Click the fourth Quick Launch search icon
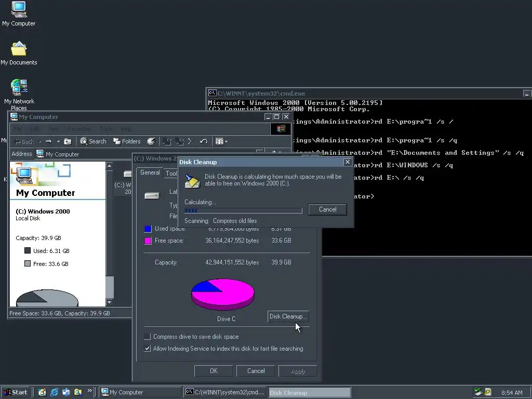532x399 pixels. (78, 392)
